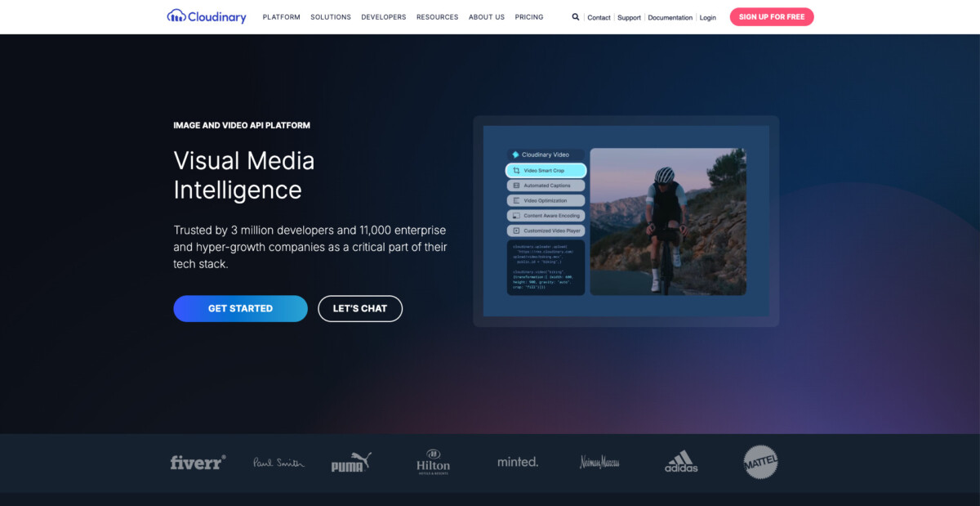
Task: Open the Pricing page from navigation
Action: click(x=529, y=17)
